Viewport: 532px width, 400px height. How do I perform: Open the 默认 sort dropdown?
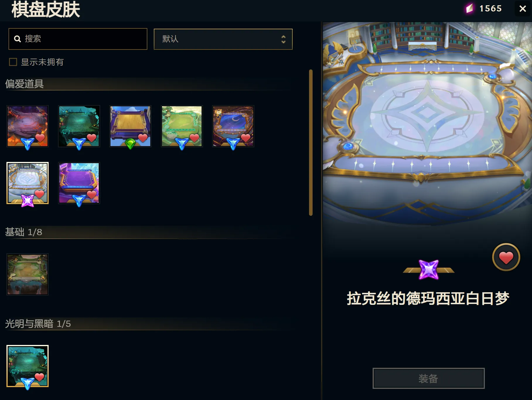223,39
